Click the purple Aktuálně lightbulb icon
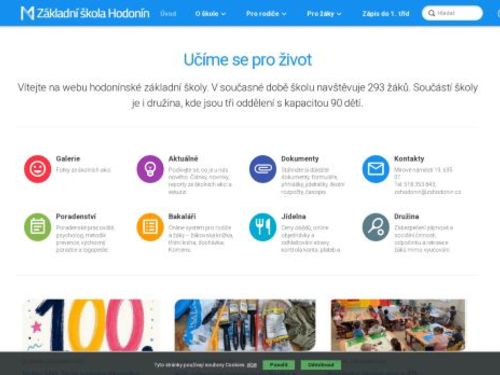Image resolution: width=500 pixels, height=375 pixels. coord(150,169)
